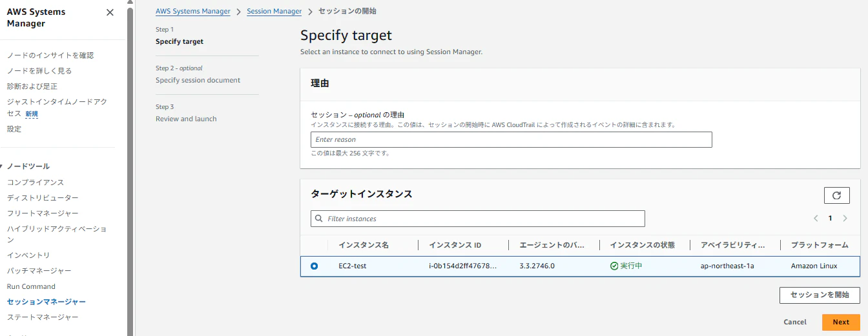The image size is (868, 336).
Task: Open ノードのインサイトを確認 in sidebar
Action: coord(50,55)
